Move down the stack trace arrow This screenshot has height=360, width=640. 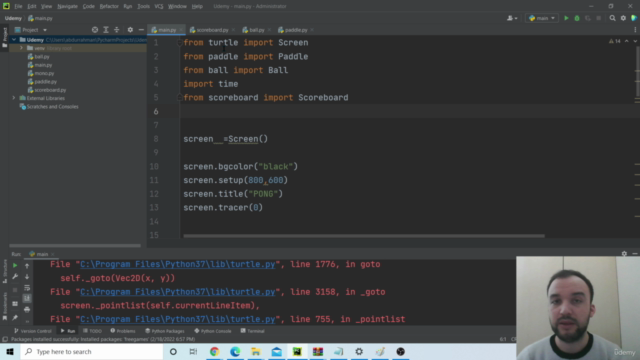tap(27, 277)
